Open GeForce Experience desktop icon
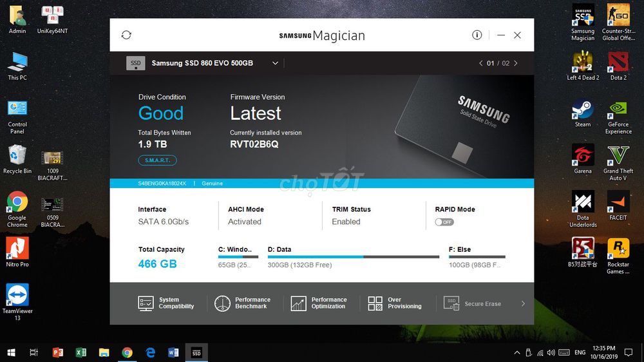This screenshot has height=362, width=644. (x=618, y=117)
